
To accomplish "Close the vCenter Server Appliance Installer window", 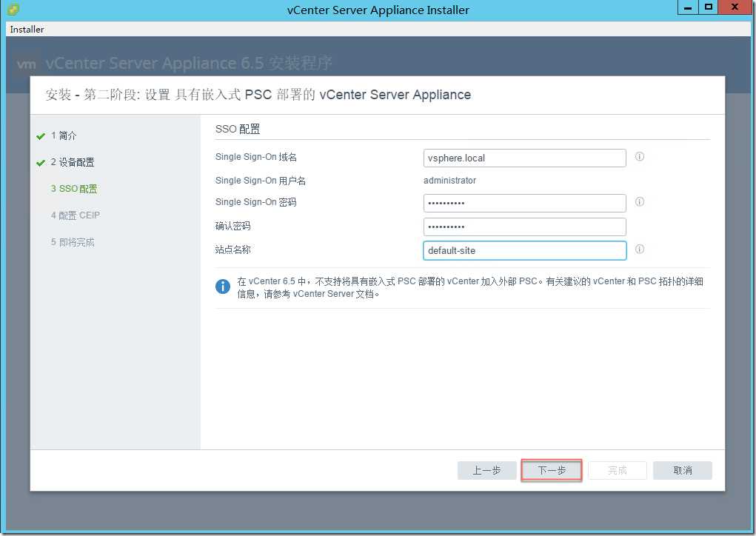I will point(735,7).
